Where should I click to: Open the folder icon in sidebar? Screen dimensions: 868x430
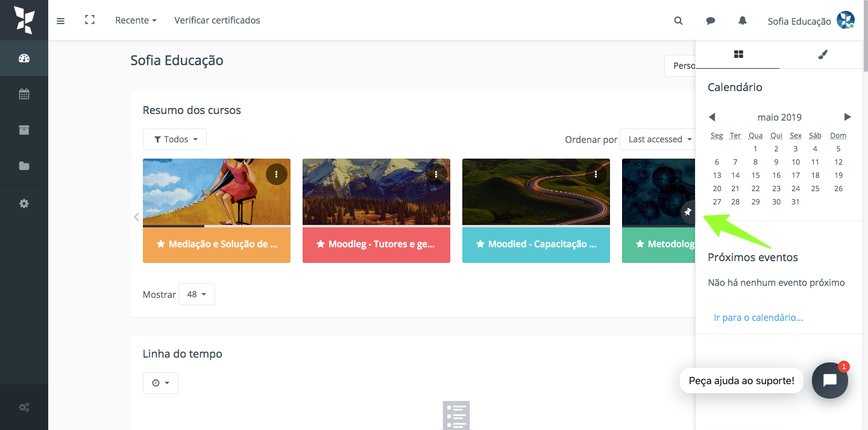[x=24, y=166]
